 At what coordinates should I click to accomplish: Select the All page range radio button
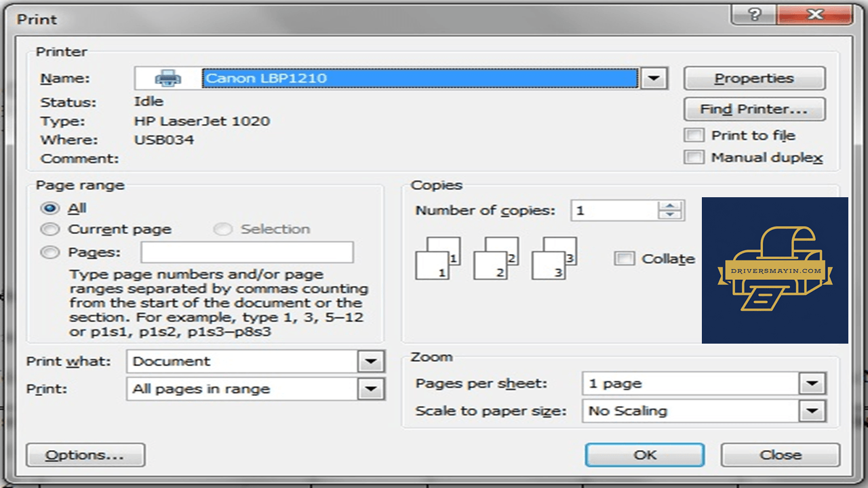50,208
